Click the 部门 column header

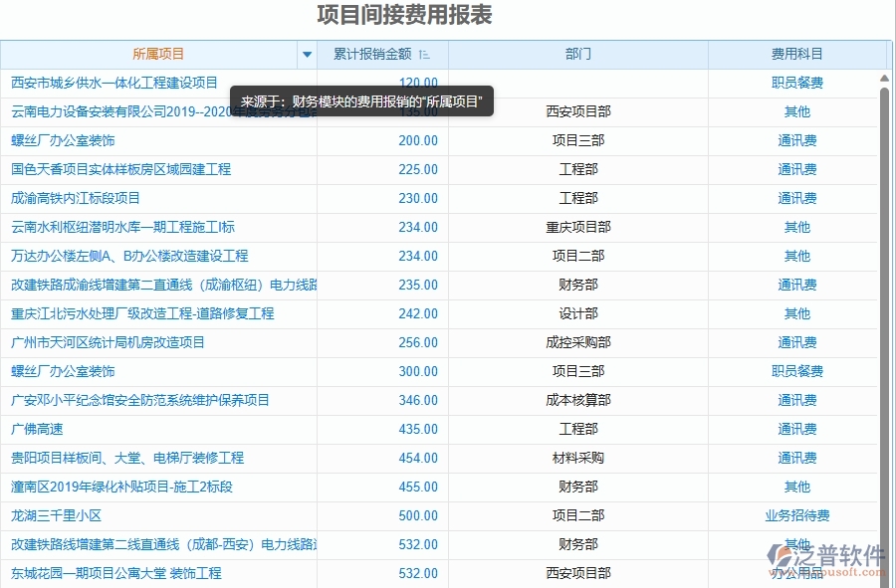click(578, 55)
